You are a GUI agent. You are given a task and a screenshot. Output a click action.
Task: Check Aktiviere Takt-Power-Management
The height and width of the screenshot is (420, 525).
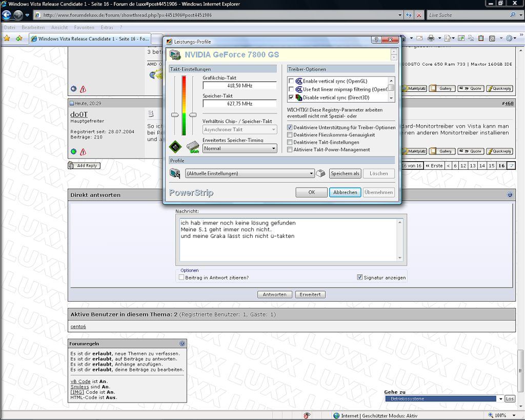coord(290,149)
